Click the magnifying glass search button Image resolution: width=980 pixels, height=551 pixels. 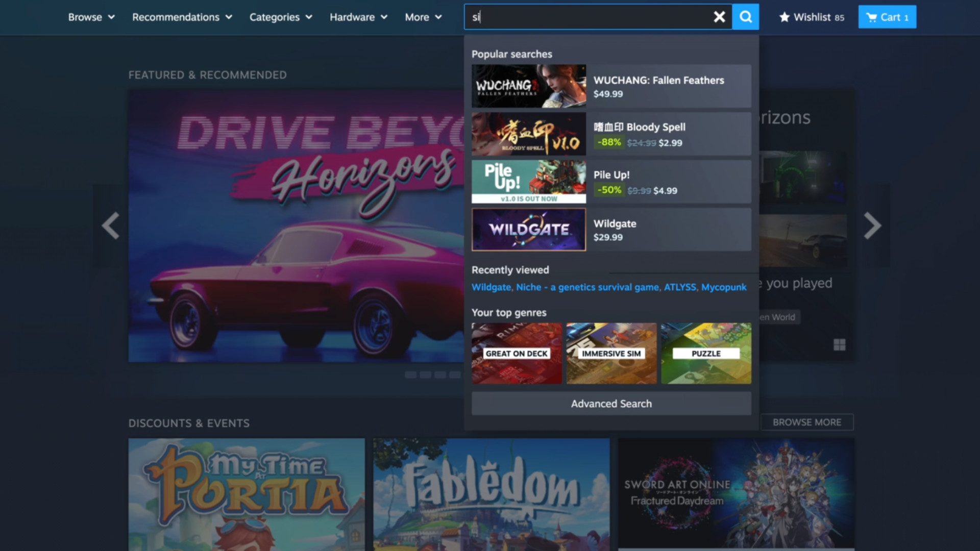click(x=746, y=17)
